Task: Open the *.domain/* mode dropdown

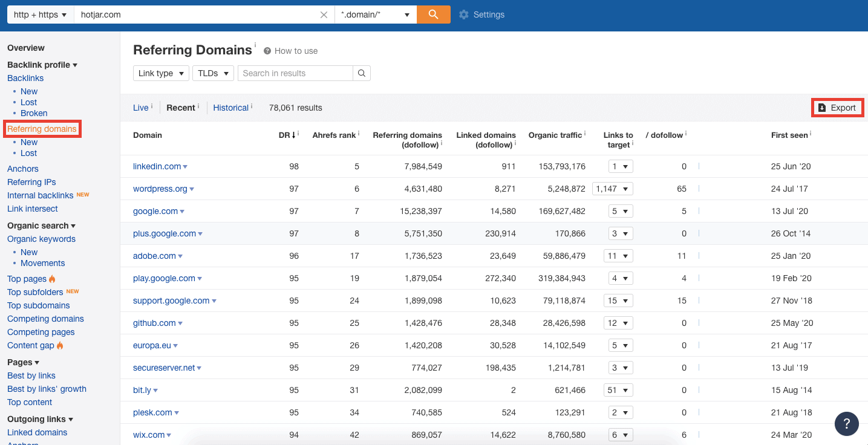Action: point(375,15)
